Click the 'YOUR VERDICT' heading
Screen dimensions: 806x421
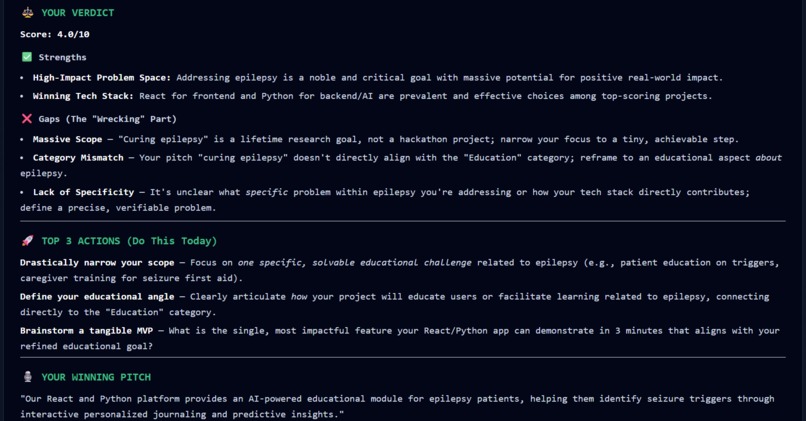78,12
